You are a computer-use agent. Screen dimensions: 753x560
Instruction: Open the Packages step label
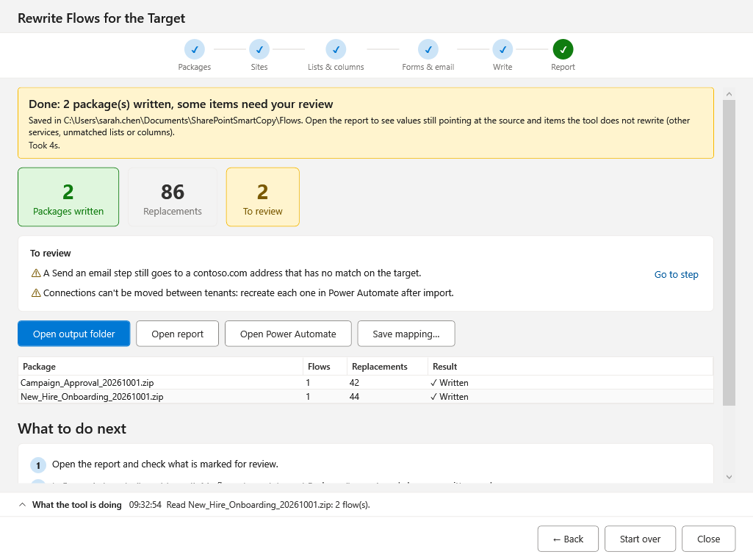point(195,67)
